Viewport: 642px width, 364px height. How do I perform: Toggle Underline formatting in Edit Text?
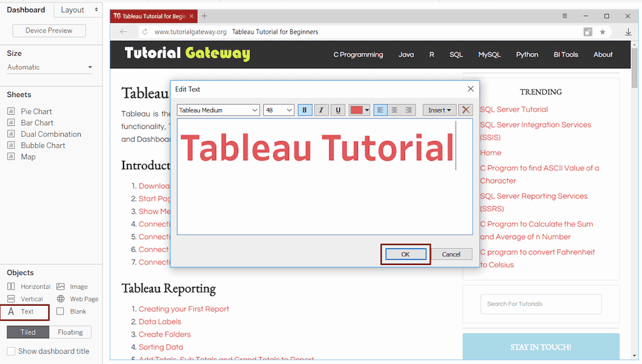pyautogui.click(x=338, y=110)
